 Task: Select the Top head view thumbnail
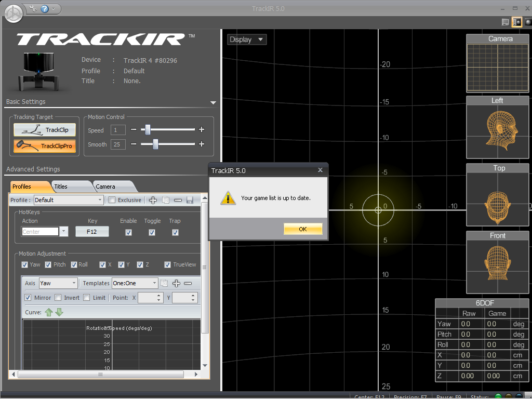[x=497, y=195]
